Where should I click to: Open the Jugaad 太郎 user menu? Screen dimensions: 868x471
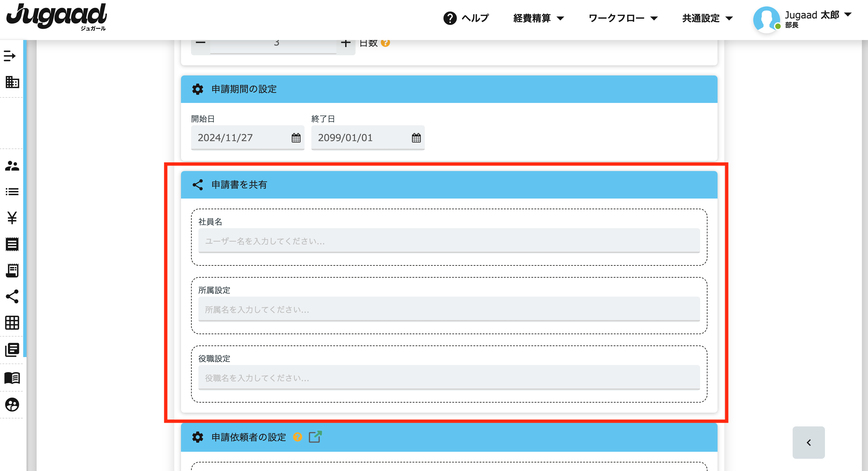pos(818,15)
